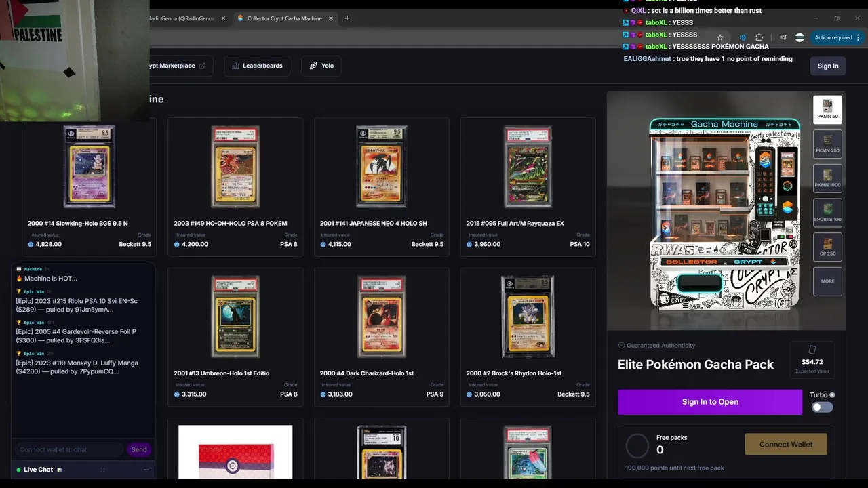Open the Poke Ball box product image
This screenshot has width=868, height=488.
pos(235,452)
